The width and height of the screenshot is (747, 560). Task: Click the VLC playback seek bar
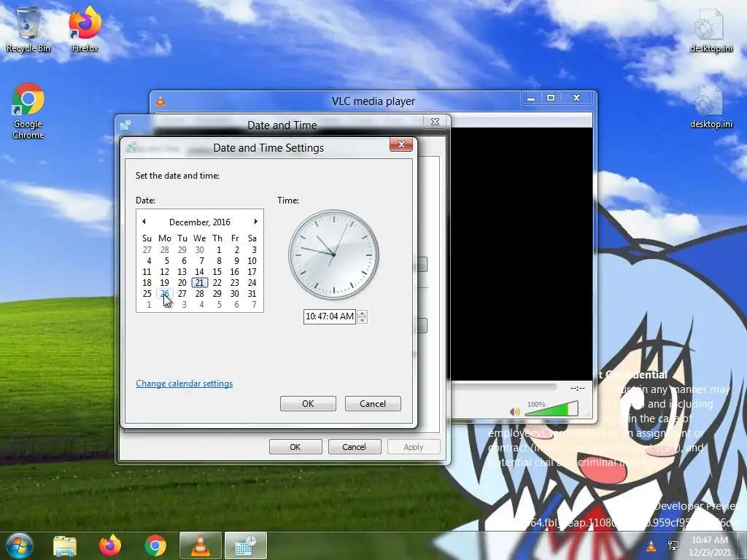click(503, 387)
